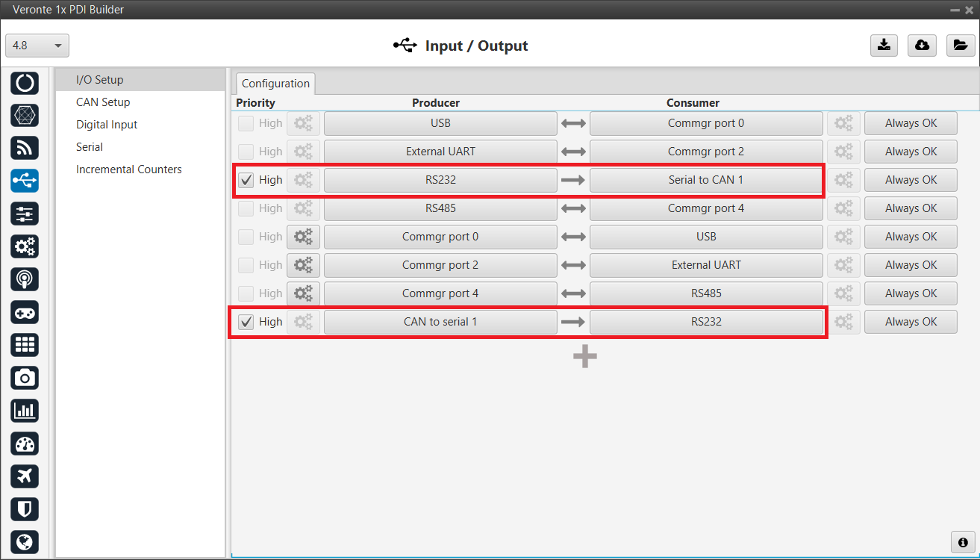Click the cloud download icon button

(922, 46)
